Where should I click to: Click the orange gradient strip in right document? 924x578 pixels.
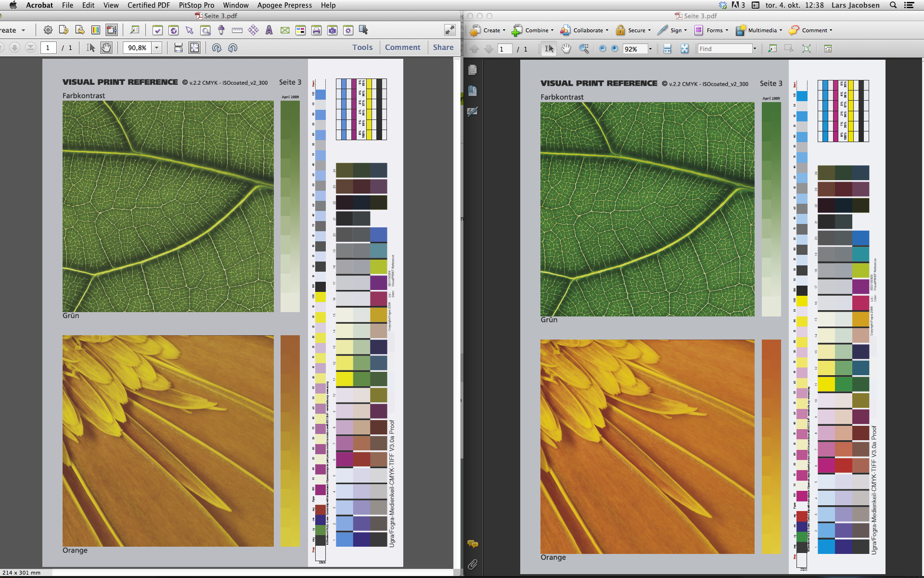(771, 447)
